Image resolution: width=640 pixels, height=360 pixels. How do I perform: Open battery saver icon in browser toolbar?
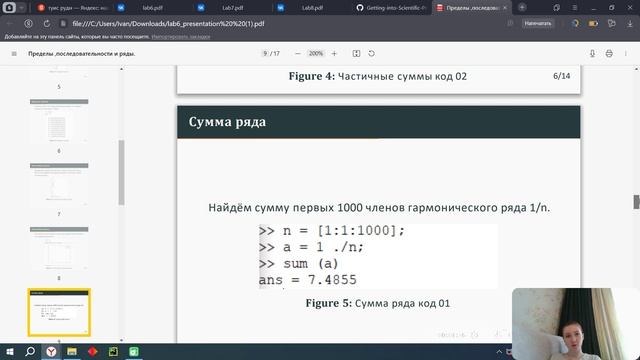[x=593, y=24]
